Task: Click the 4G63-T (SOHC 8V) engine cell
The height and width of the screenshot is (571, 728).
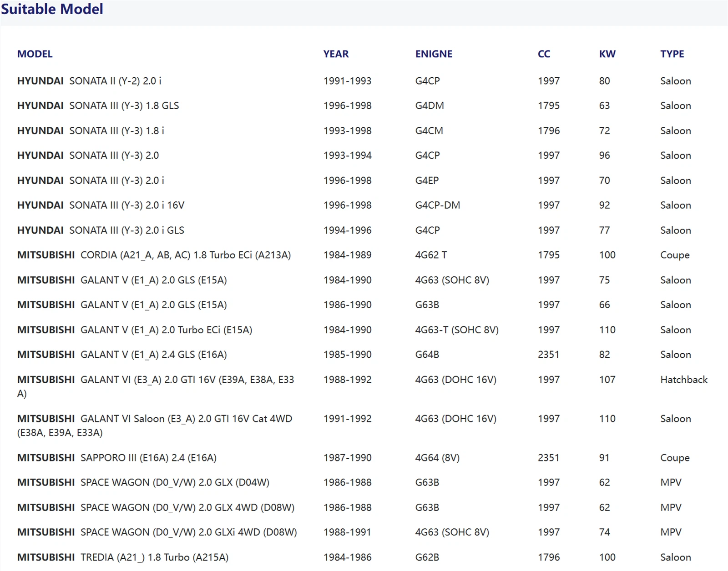Action: (456, 330)
